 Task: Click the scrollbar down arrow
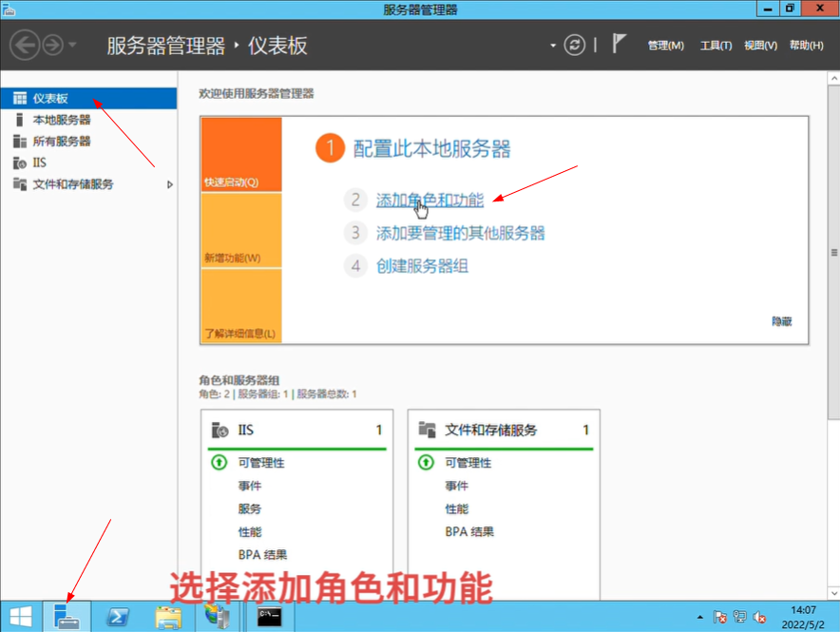833,593
